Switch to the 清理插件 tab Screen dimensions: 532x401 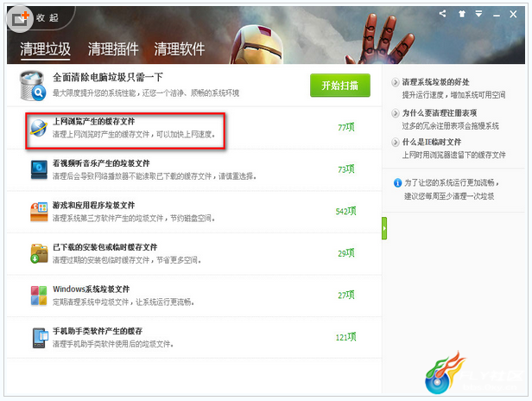[113, 49]
